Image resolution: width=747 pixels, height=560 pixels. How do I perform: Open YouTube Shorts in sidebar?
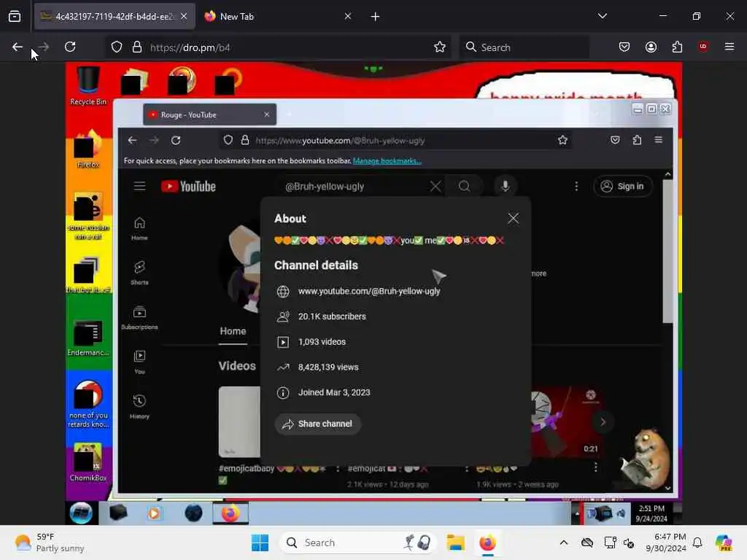click(x=139, y=273)
